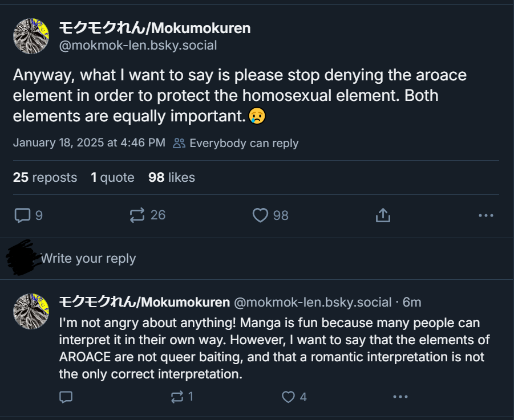Open Mokumokuren's avatar on the reply post
This screenshot has height=420, width=514.
coord(31,311)
